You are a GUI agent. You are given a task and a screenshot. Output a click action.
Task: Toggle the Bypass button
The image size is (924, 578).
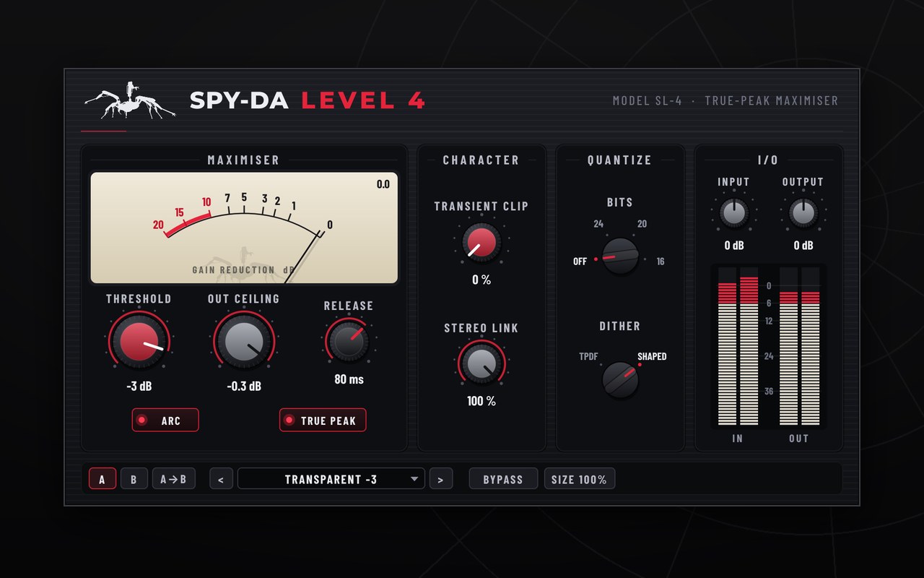coord(503,479)
